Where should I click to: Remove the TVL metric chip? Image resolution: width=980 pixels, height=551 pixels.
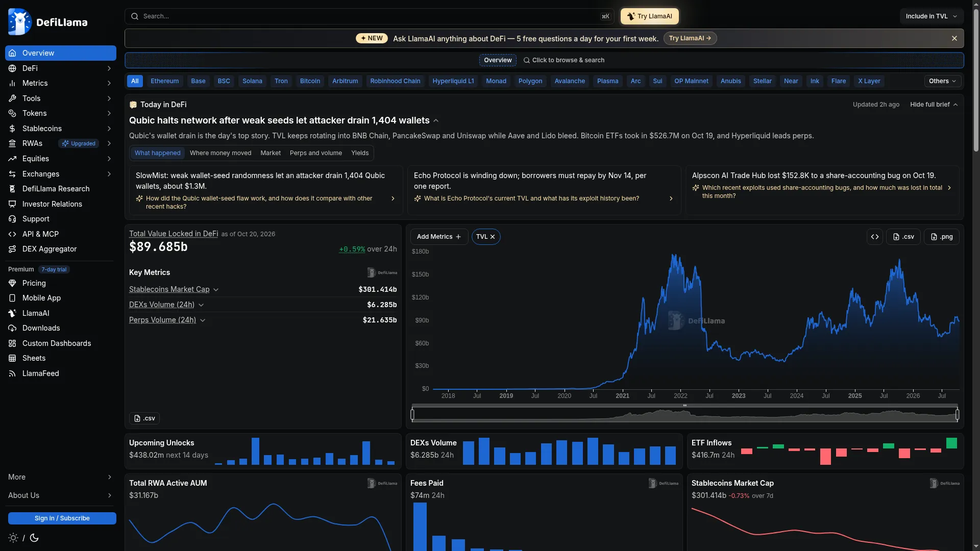(x=493, y=237)
